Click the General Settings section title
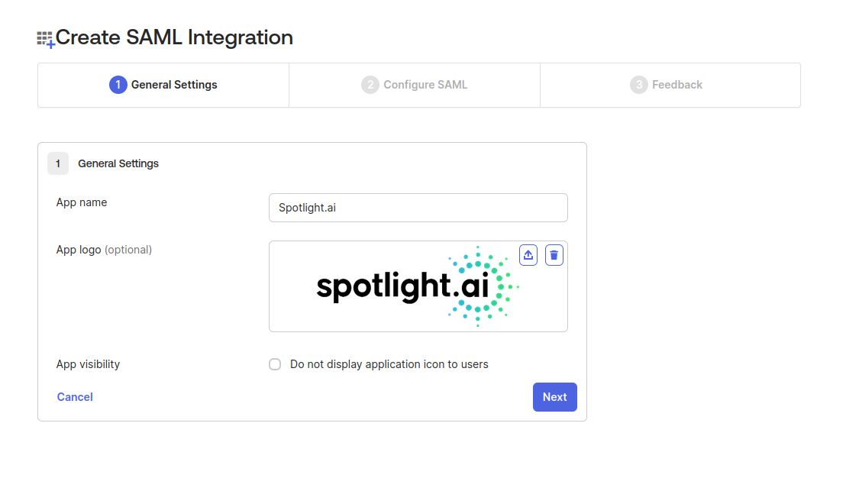Viewport: 846px width, 504px height. (118, 163)
